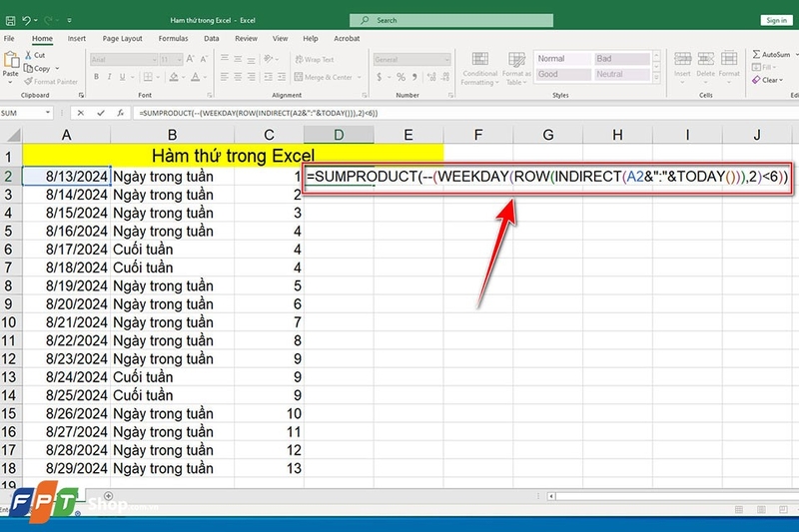799x532 pixels.
Task: Switch to the Formulas tab
Action: (x=173, y=39)
